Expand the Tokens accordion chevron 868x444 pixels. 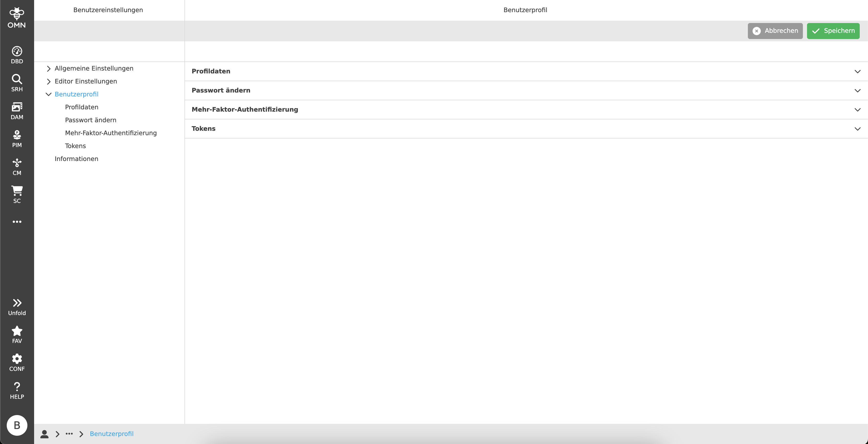click(857, 129)
